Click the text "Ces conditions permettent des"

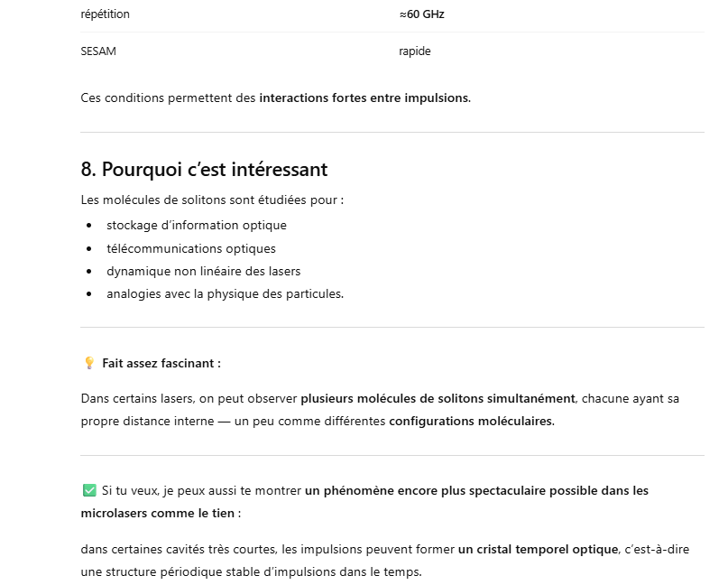point(169,97)
